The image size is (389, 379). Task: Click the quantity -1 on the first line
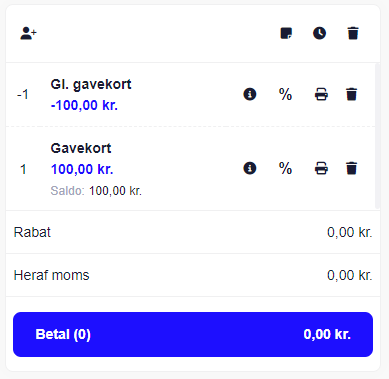22,95
